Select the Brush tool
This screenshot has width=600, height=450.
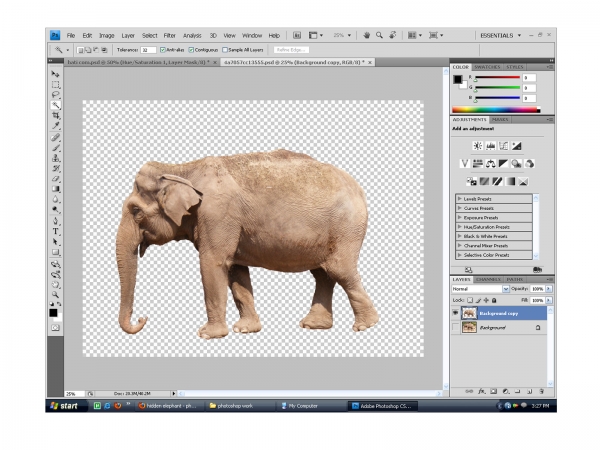[55, 148]
